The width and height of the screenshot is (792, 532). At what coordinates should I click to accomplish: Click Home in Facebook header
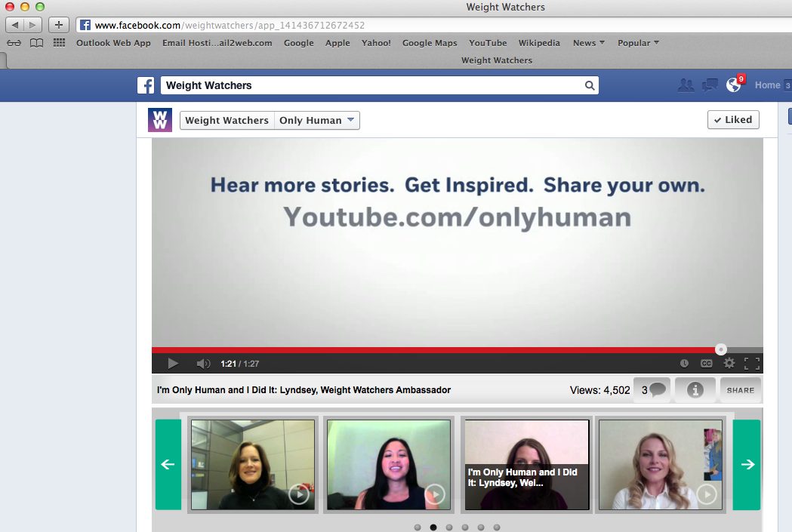(x=767, y=85)
